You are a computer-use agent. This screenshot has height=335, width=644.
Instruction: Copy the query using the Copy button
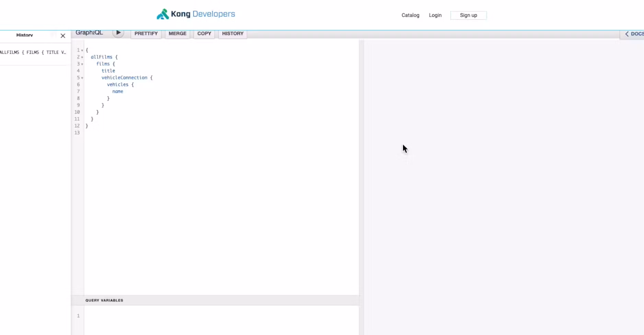coord(204,34)
